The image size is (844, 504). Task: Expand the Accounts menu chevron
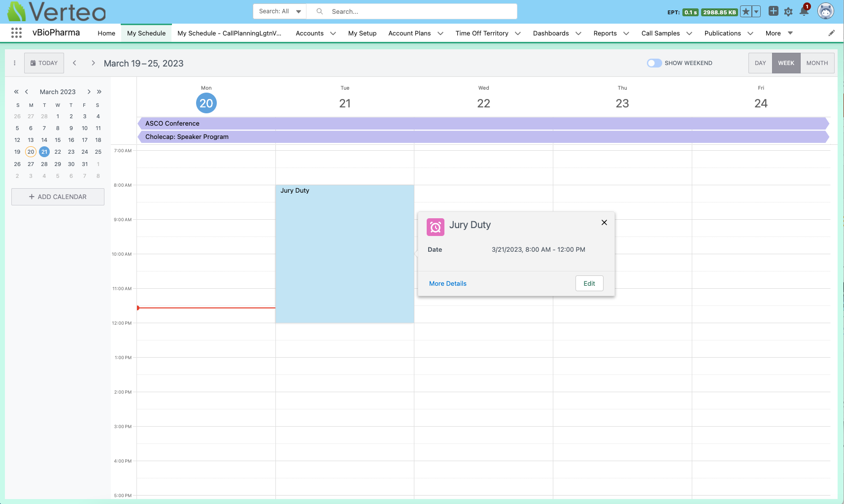click(x=333, y=34)
